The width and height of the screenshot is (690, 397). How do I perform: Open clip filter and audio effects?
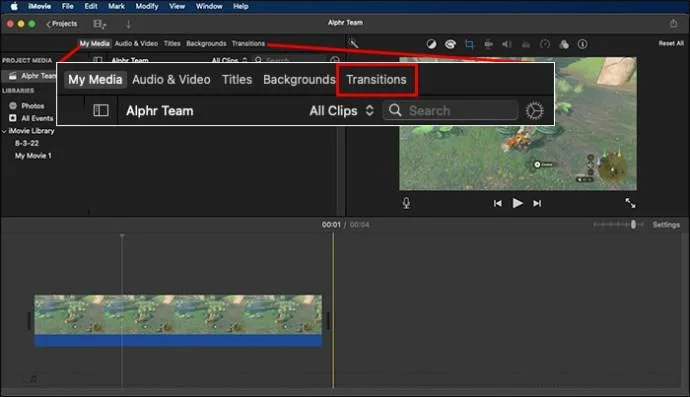[564, 44]
